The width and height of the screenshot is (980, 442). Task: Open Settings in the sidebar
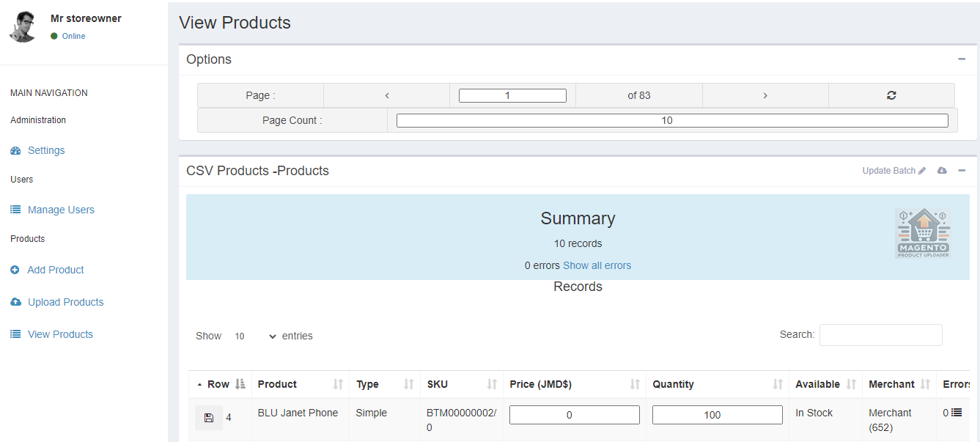pyautogui.click(x=46, y=150)
